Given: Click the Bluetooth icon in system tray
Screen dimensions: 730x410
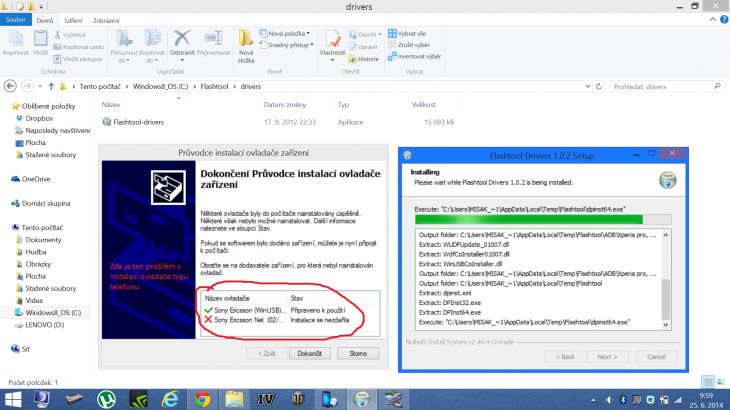Looking at the screenshot, I should click(x=622, y=400).
